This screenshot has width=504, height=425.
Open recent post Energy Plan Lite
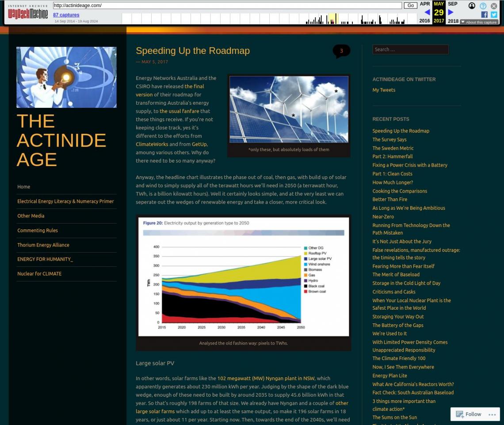coord(389,376)
